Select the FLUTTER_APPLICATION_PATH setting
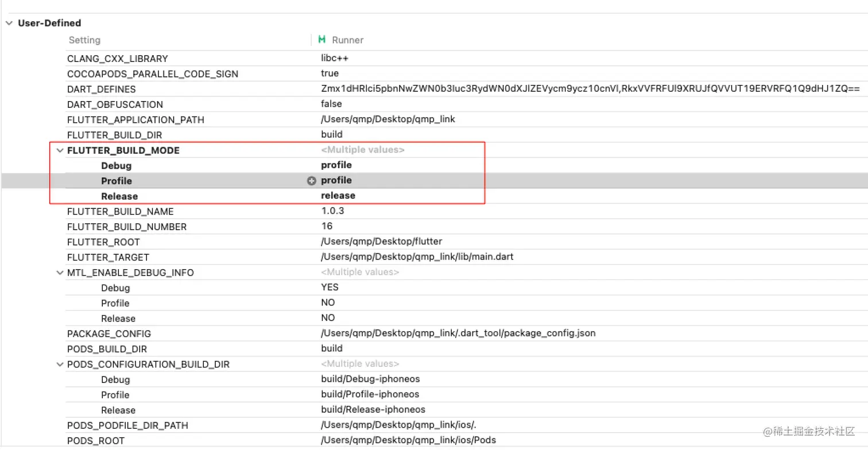The image size is (868, 450). pos(135,119)
